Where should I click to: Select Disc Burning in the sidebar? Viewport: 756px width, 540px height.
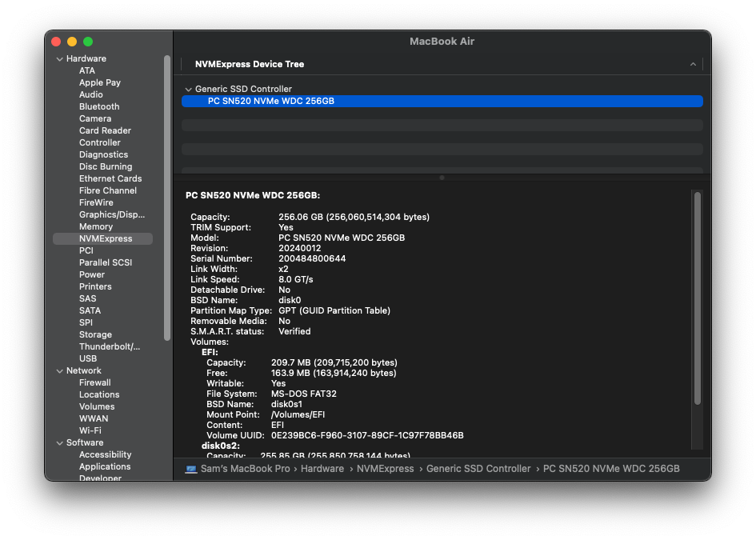pyautogui.click(x=106, y=167)
